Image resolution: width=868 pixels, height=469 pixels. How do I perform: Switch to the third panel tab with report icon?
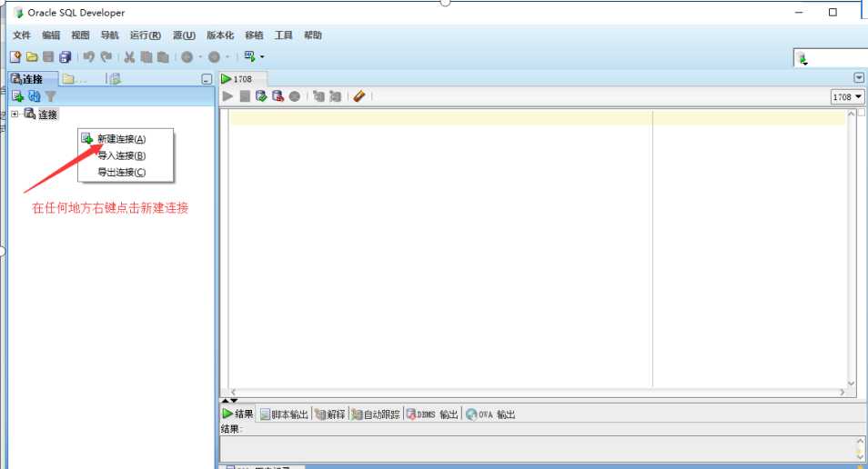[x=115, y=79]
